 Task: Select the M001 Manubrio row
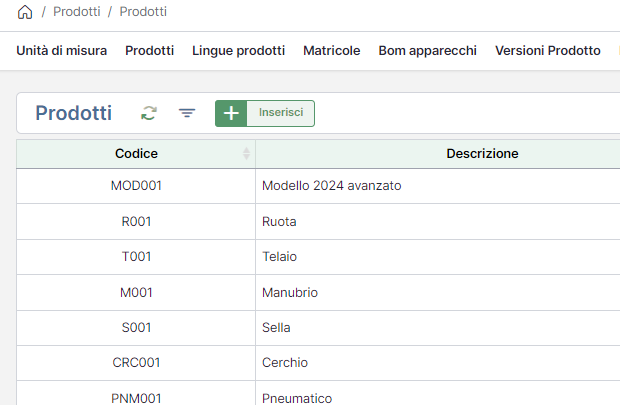point(136,293)
